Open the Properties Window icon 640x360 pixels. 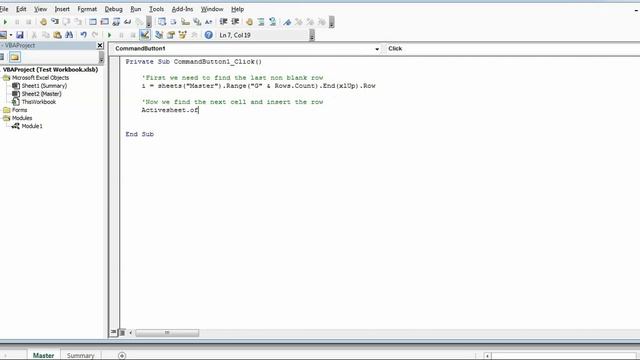tap(171, 35)
